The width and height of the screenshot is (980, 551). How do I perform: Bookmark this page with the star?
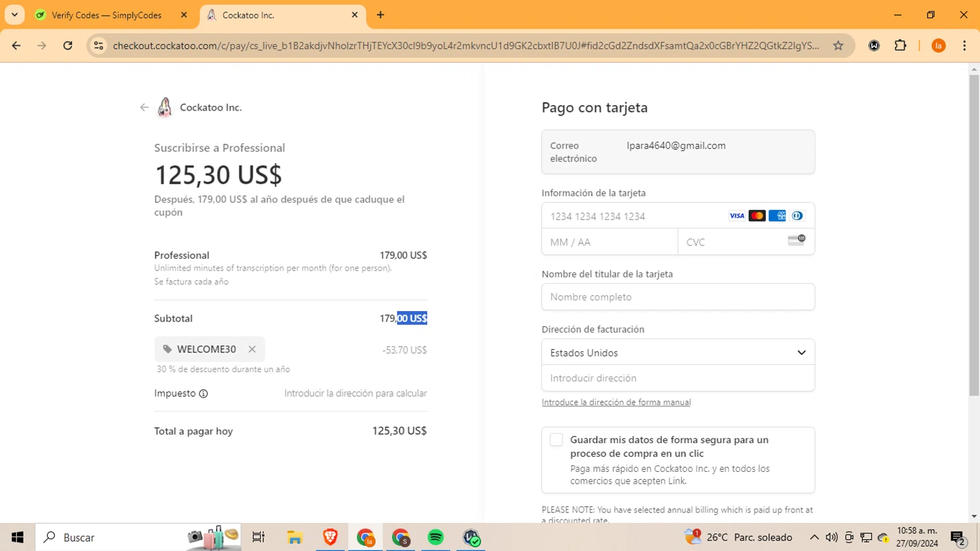pos(838,46)
